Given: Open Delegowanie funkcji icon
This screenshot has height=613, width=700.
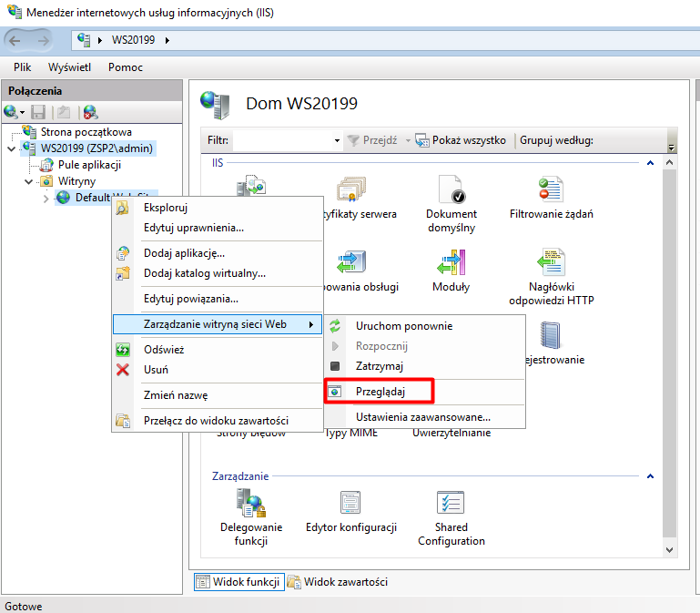Looking at the screenshot, I should tap(251, 504).
